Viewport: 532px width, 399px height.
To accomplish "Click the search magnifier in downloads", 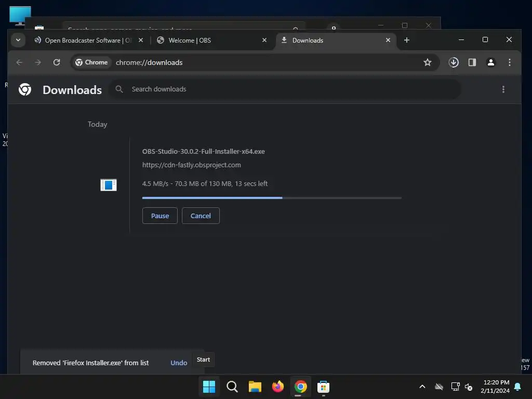I will (119, 89).
